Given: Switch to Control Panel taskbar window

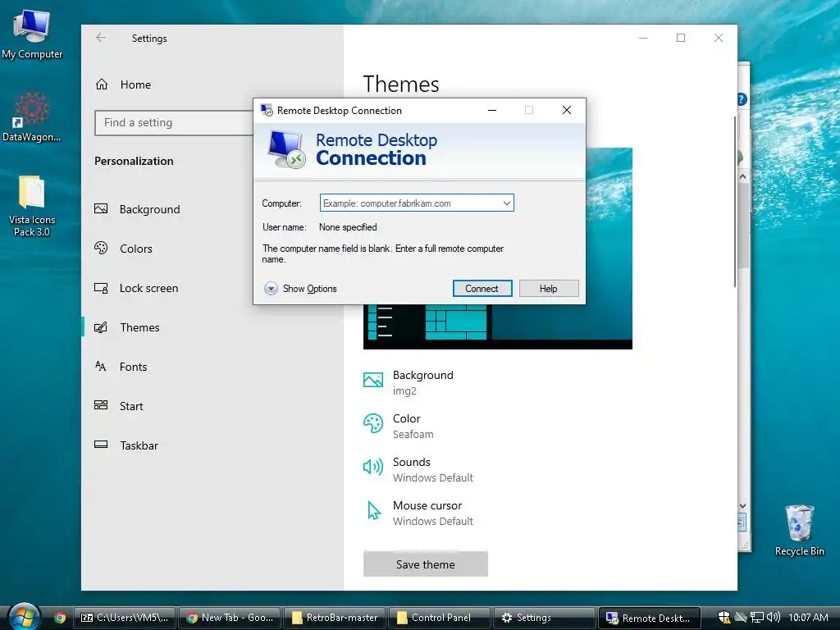Looking at the screenshot, I should [440, 618].
